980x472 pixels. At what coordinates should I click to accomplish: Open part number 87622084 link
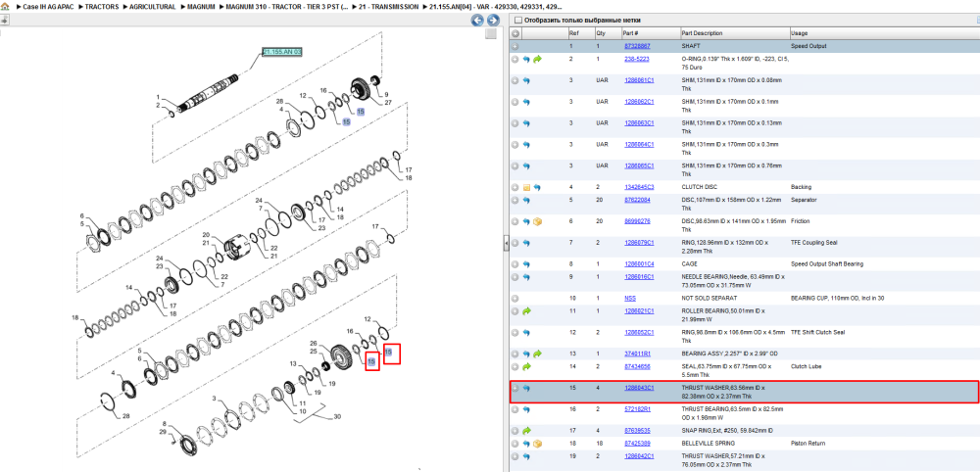coord(638,201)
